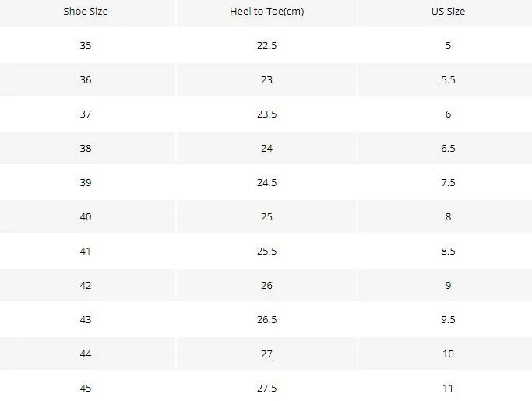Click shoe size 36 cell
532x401 pixels.
coord(86,79)
